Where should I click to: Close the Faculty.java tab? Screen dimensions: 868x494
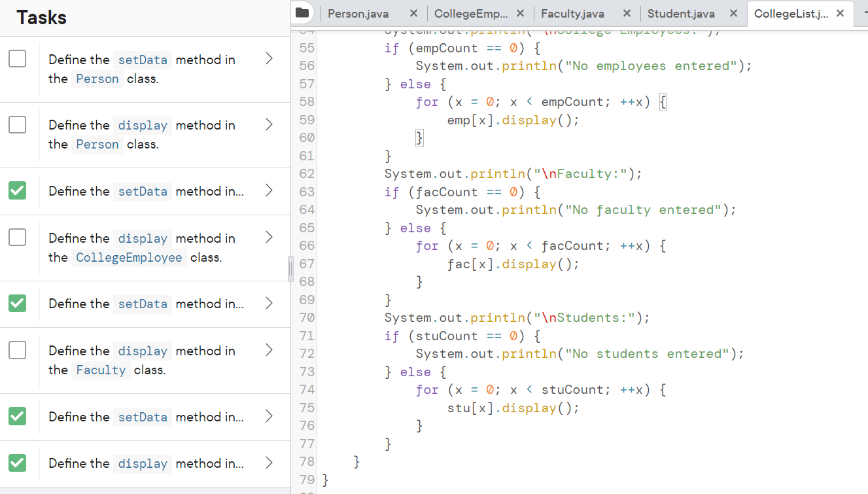[626, 12]
